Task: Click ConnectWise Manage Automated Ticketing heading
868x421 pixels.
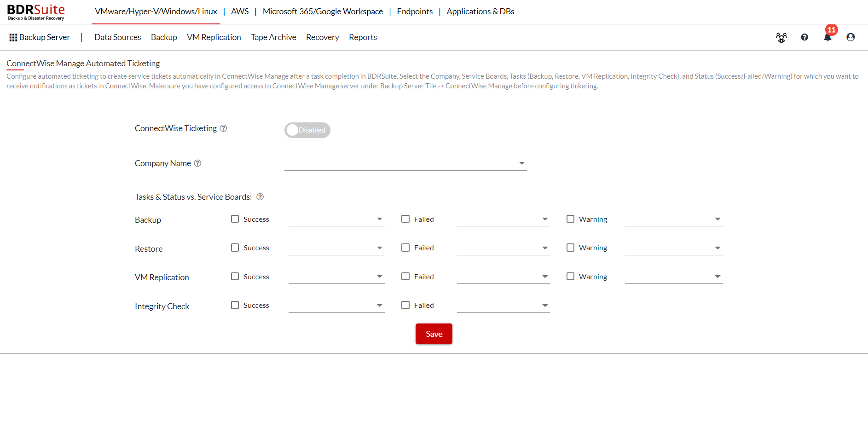Action: point(83,63)
